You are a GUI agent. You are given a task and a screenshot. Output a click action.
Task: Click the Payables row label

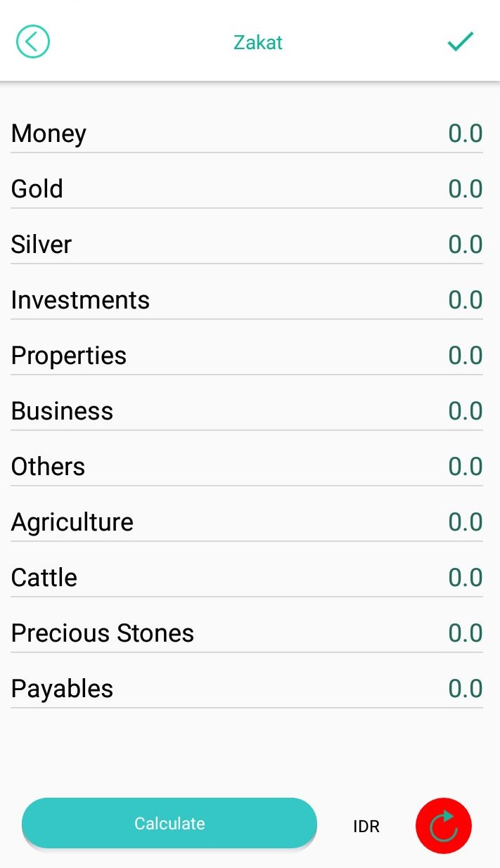click(x=62, y=689)
